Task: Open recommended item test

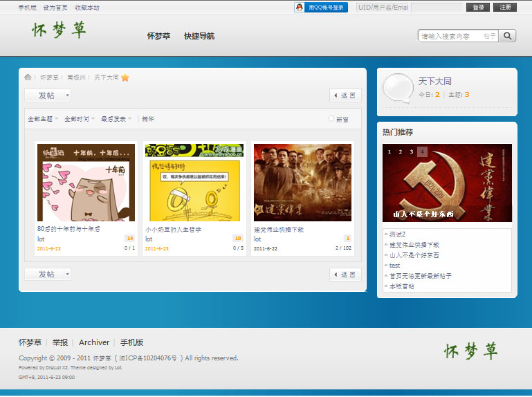Action: tap(394, 266)
